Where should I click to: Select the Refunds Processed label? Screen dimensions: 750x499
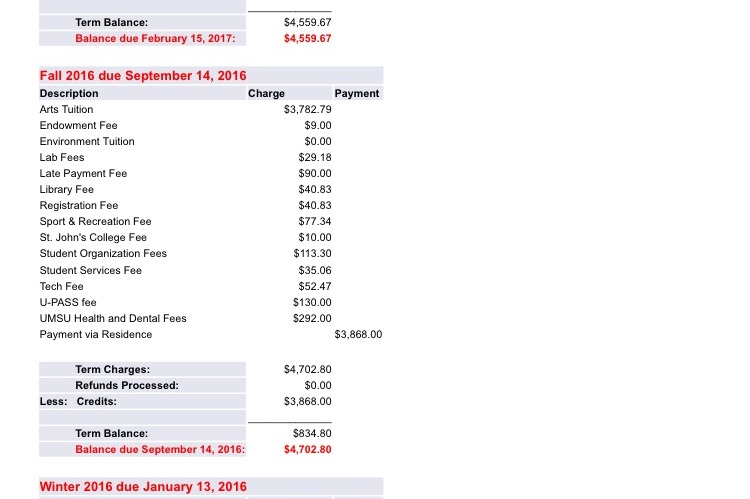pyautogui.click(x=127, y=385)
